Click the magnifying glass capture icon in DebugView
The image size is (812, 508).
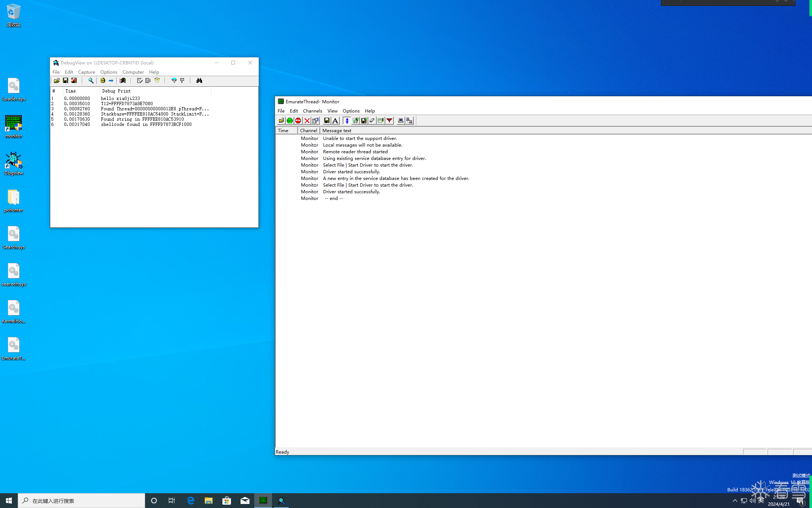[x=91, y=81]
